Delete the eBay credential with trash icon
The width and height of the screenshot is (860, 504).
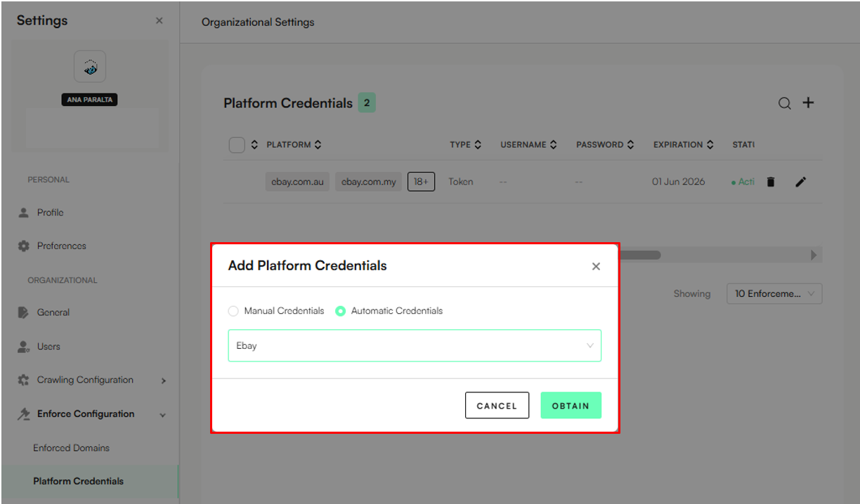(x=771, y=182)
